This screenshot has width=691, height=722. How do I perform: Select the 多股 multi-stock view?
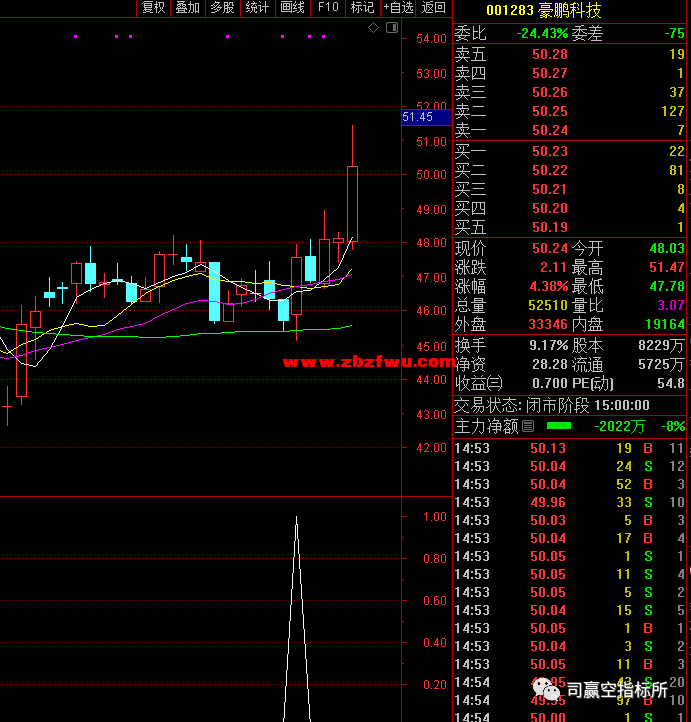223,8
